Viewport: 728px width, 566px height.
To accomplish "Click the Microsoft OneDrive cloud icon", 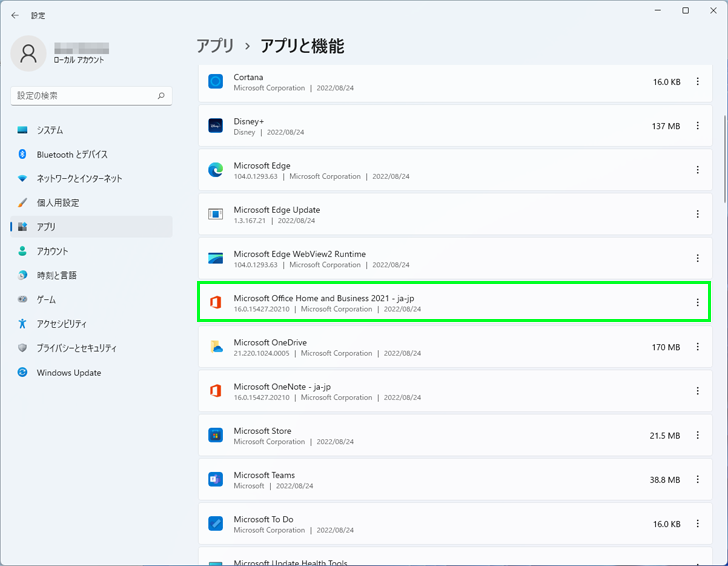I will tap(216, 347).
